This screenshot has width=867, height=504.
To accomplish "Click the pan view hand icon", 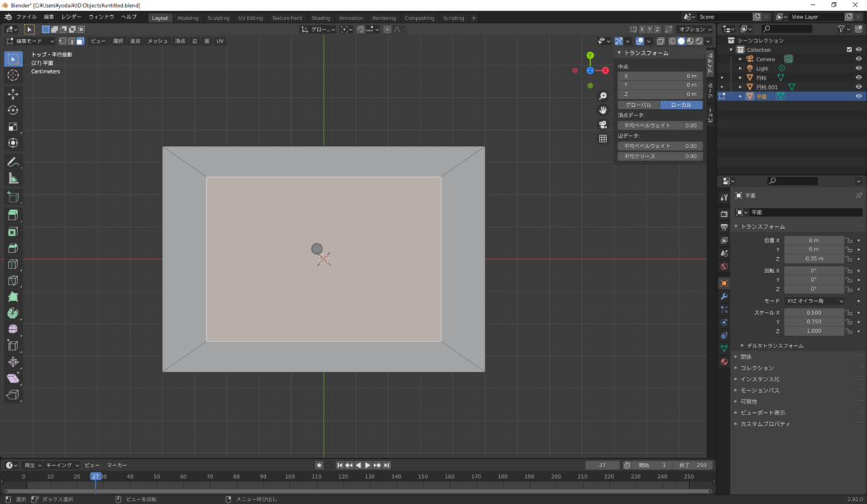I will point(603,110).
